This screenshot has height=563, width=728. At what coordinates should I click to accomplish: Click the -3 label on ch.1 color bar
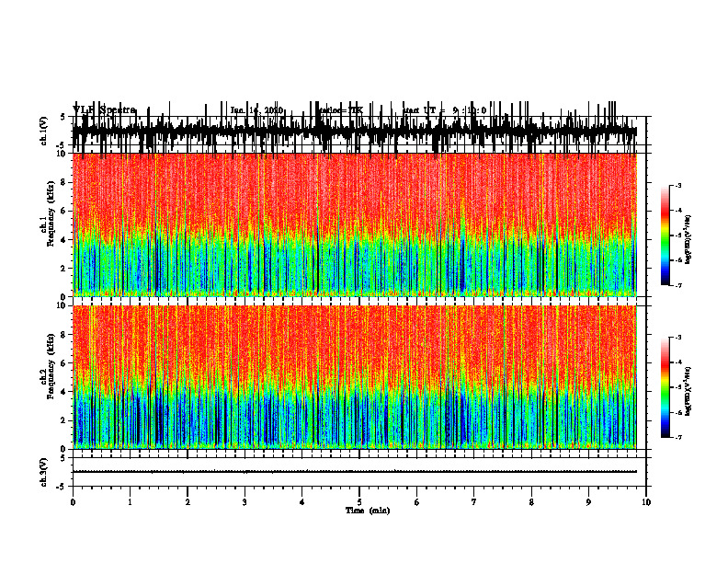(678, 185)
